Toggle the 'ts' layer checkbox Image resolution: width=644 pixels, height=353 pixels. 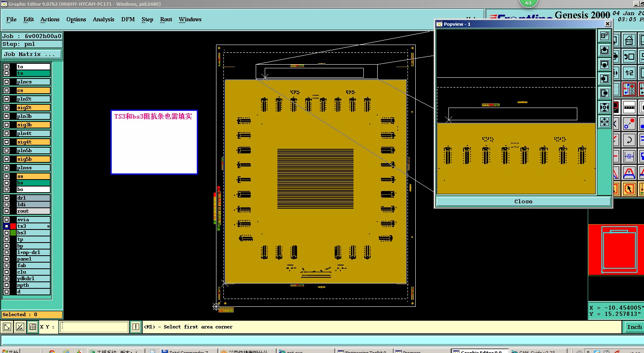(7, 73)
